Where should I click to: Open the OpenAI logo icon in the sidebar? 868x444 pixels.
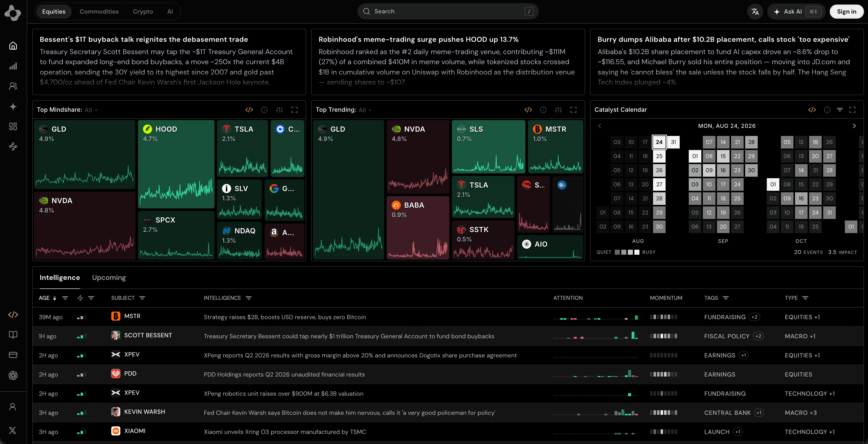pyautogui.click(x=13, y=375)
